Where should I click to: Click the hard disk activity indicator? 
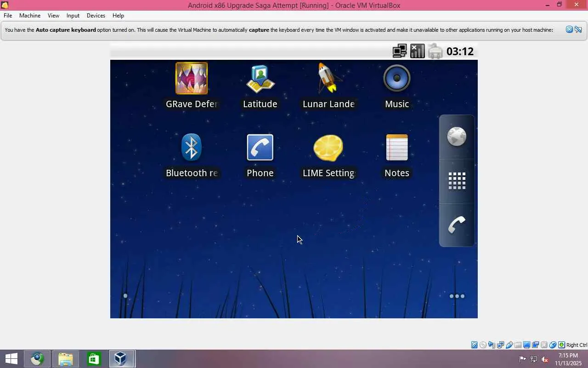475,345
